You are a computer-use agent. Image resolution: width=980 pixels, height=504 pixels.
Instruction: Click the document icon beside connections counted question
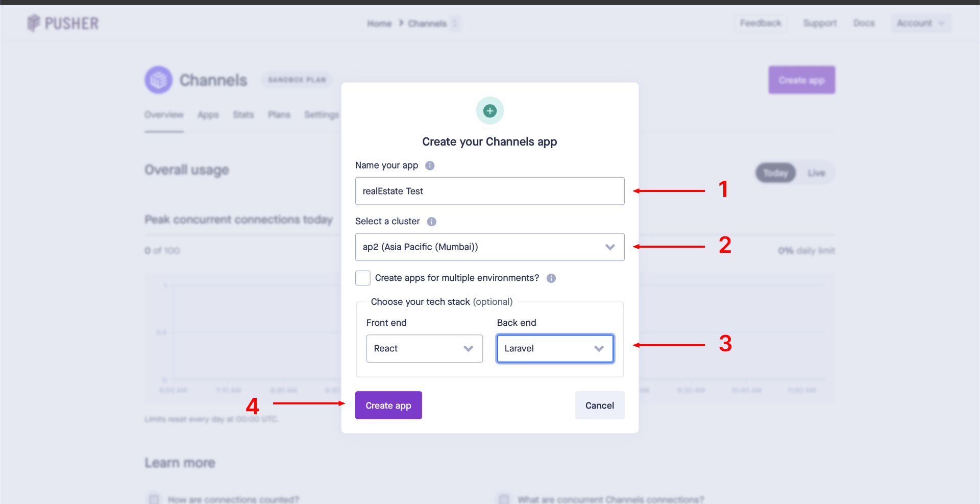(154, 499)
